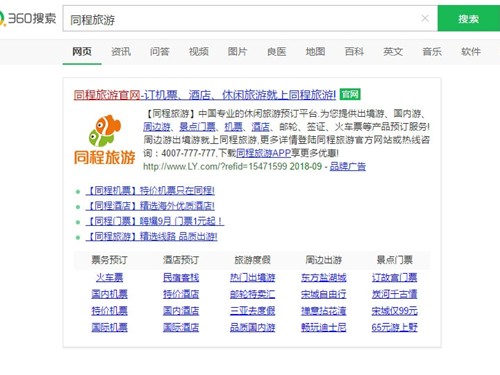Open the 地图 tab

pyautogui.click(x=315, y=52)
